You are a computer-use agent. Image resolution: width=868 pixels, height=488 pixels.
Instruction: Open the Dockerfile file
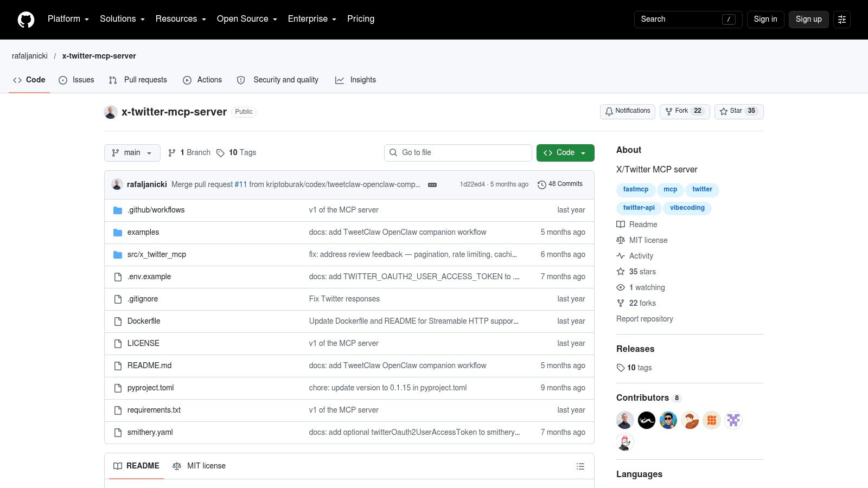tap(144, 321)
